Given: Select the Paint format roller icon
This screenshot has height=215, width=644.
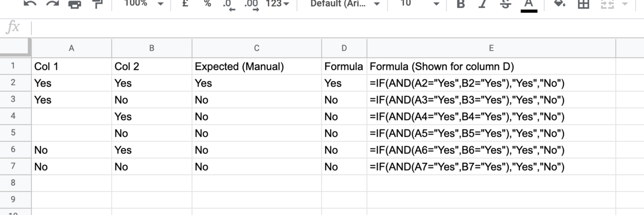Looking at the screenshot, I should click(97, 4).
